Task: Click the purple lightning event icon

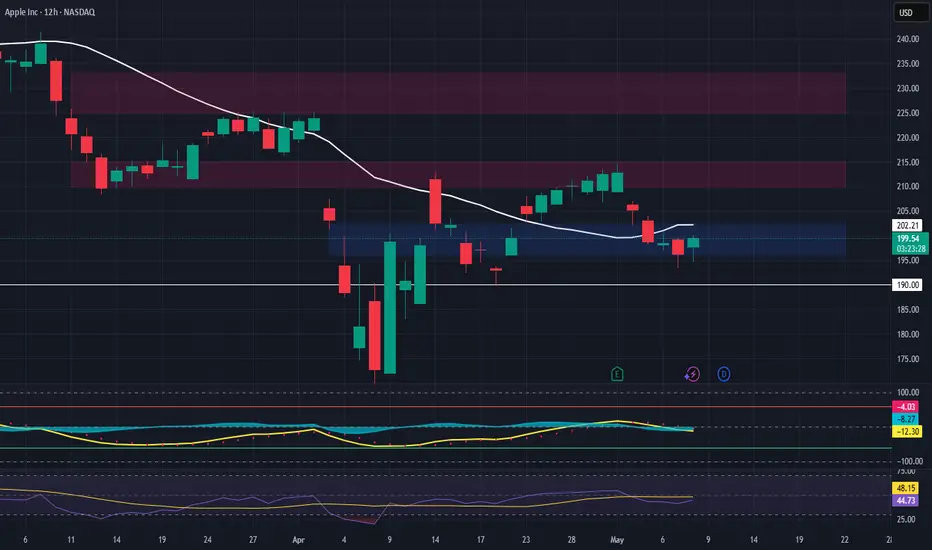Action: (692, 374)
